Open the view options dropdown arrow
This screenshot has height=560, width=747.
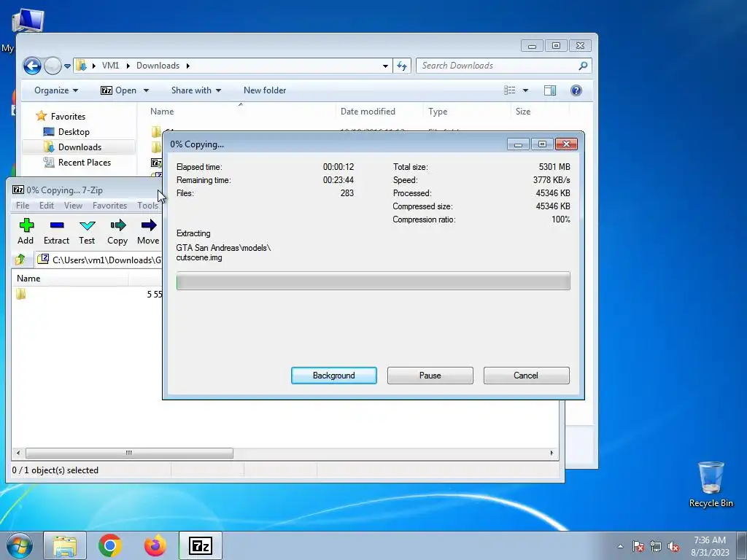click(525, 90)
